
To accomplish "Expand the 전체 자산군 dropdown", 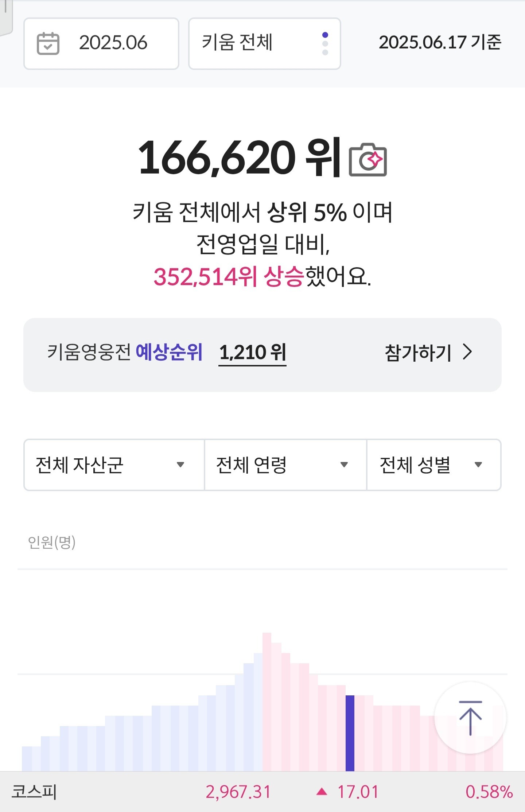I will [114, 465].
